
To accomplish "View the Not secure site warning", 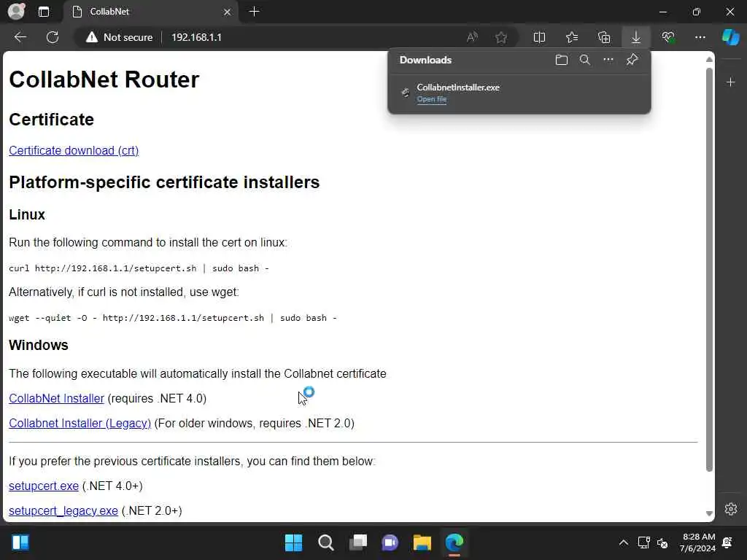I will coord(119,37).
